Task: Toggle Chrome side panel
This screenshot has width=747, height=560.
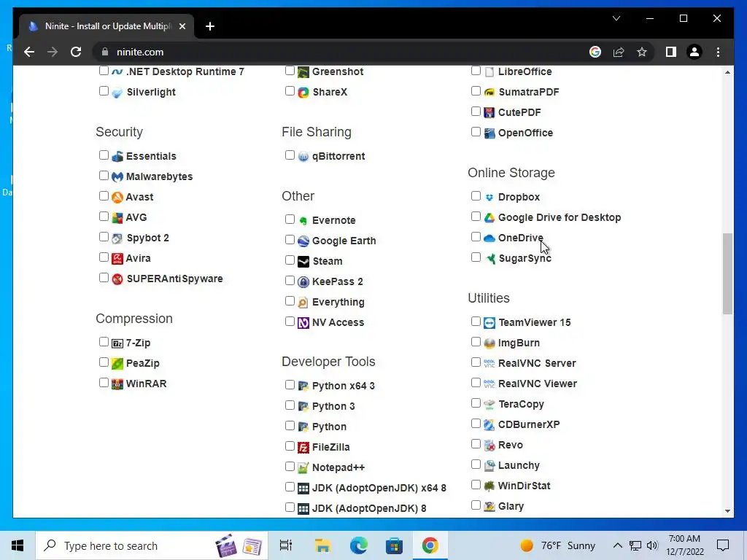Action: pyautogui.click(x=671, y=52)
